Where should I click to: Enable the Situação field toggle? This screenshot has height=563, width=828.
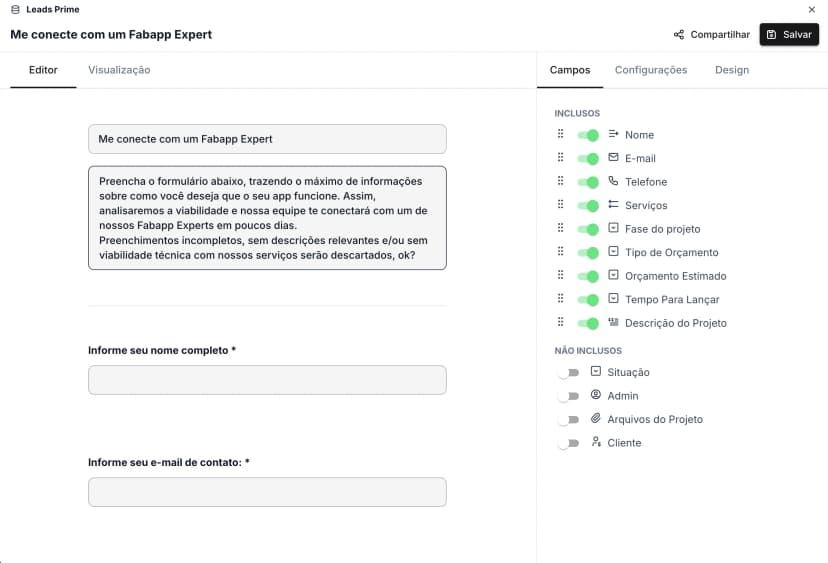tap(569, 373)
